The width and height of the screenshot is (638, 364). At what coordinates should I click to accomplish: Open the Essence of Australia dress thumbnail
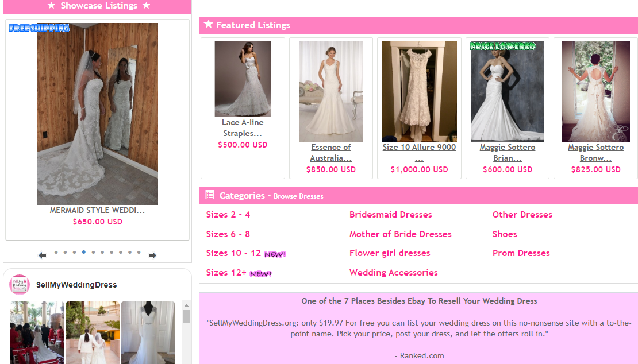click(330, 91)
